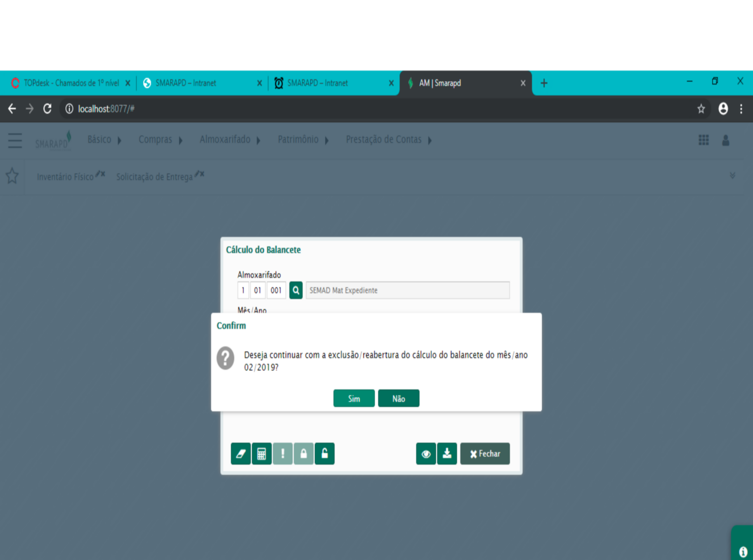Click the calculator icon button

pyautogui.click(x=262, y=453)
